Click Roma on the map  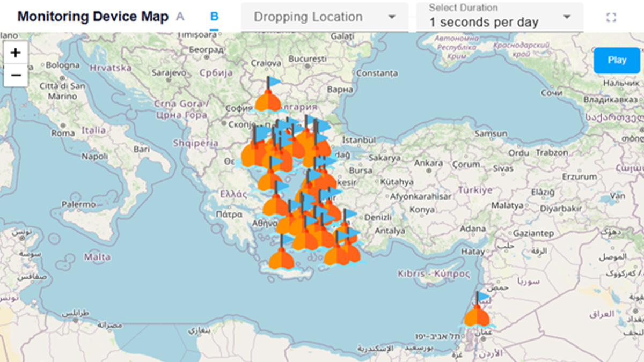pos(63,133)
